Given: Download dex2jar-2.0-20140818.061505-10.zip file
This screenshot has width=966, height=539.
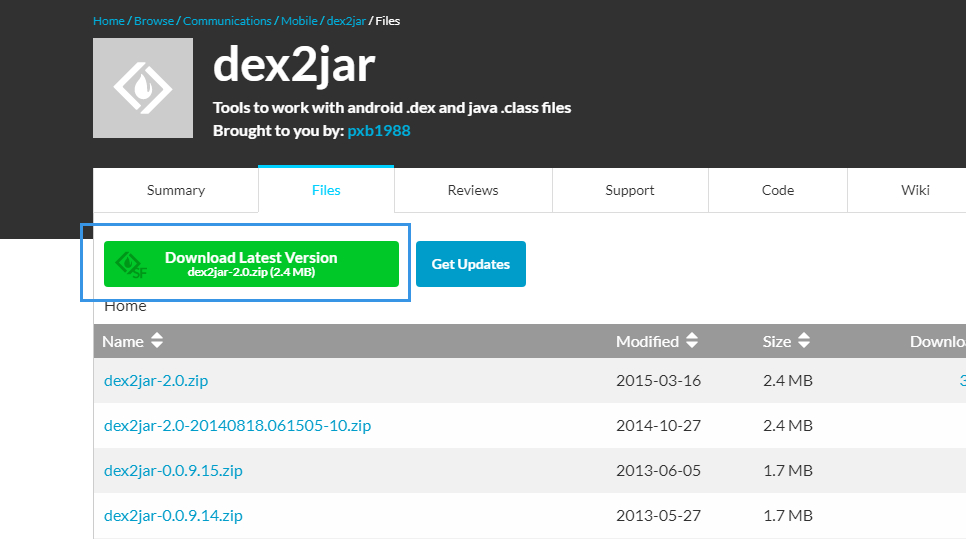Looking at the screenshot, I should point(237,426).
